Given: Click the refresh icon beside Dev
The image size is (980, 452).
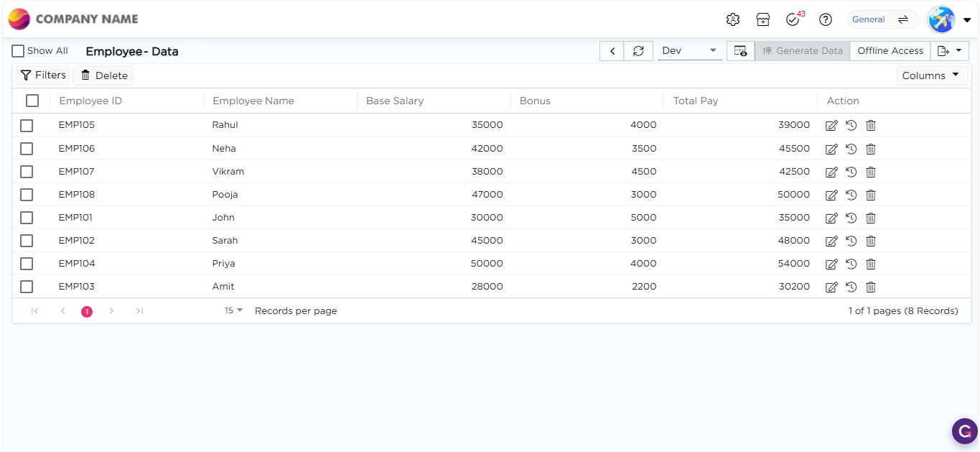Looking at the screenshot, I should point(638,51).
